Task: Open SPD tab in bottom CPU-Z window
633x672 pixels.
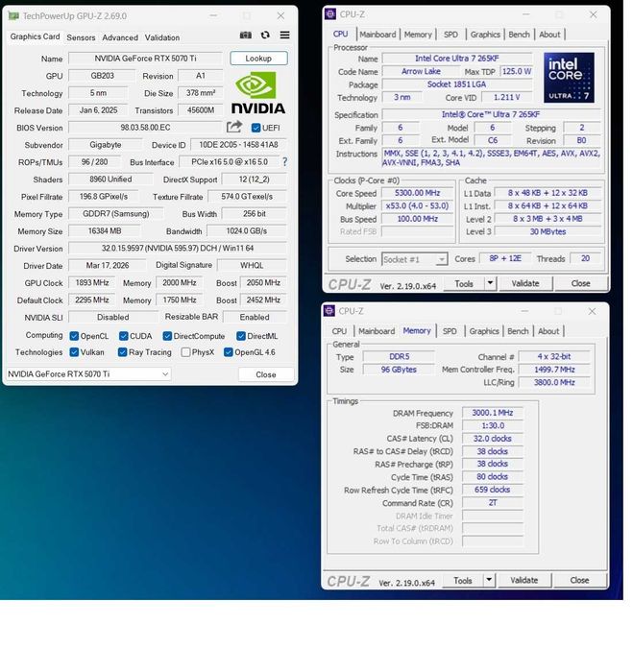Action: [450, 331]
